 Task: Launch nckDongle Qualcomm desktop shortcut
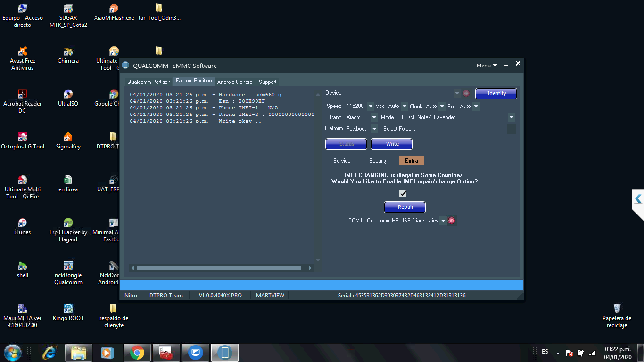pos(68,273)
